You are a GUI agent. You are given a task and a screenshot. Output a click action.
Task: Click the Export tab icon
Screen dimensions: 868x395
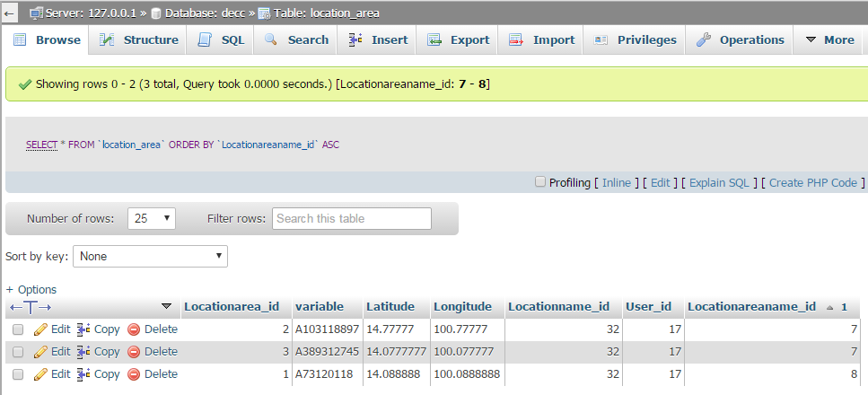[x=434, y=39]
